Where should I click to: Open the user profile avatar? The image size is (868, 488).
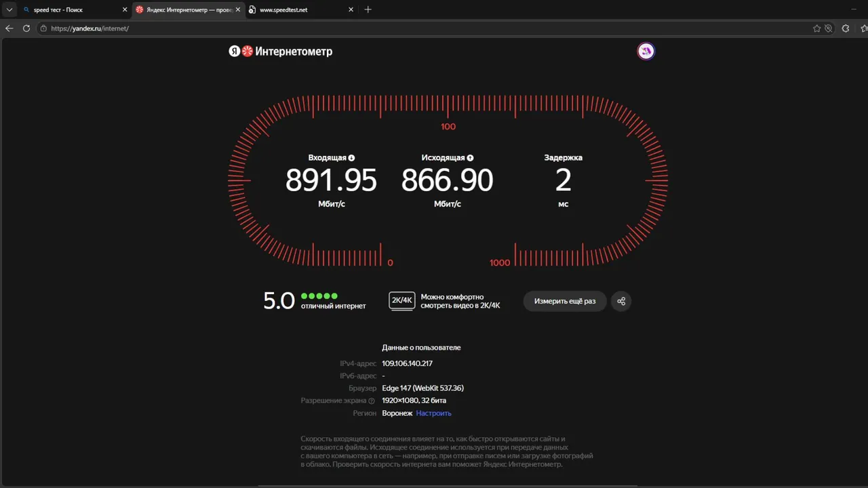pos(646,51)
